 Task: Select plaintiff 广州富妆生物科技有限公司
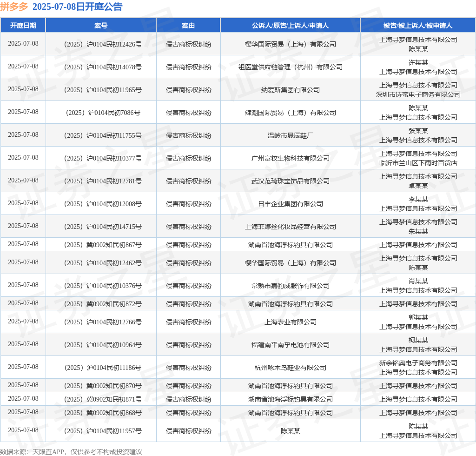pyautogui.click(x=290, y=158)
